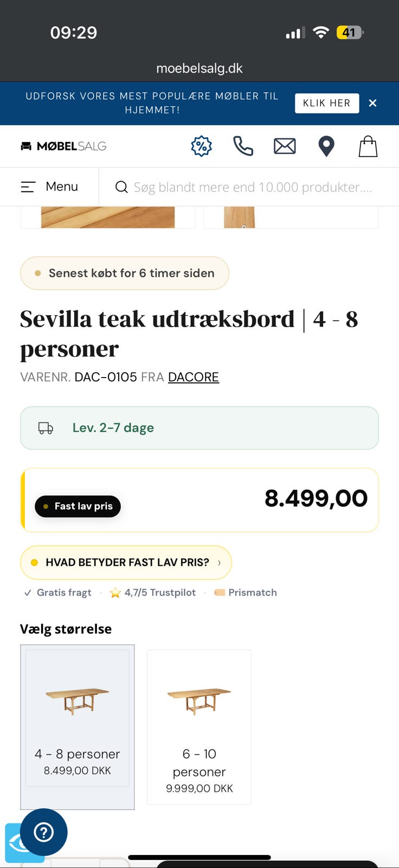Tap the moebelsalg.dk address bar
399x868 pixels.
[x=200, y=68]
